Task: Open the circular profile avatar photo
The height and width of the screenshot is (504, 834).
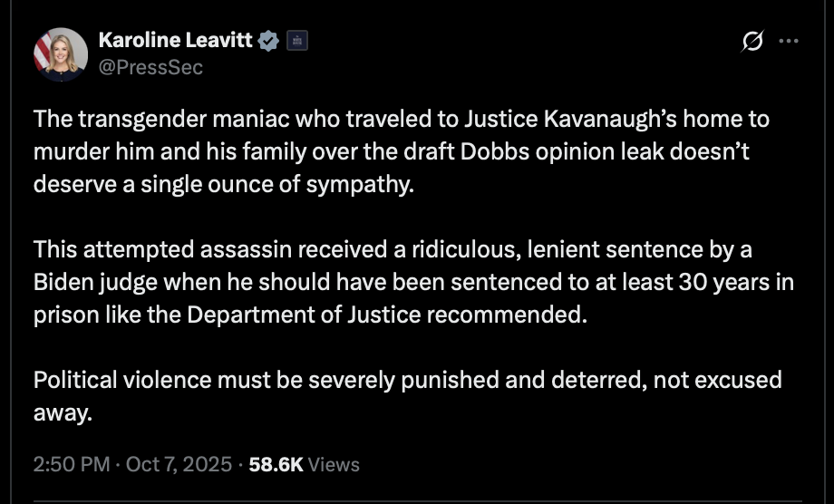Action: (x=61, y=54)
